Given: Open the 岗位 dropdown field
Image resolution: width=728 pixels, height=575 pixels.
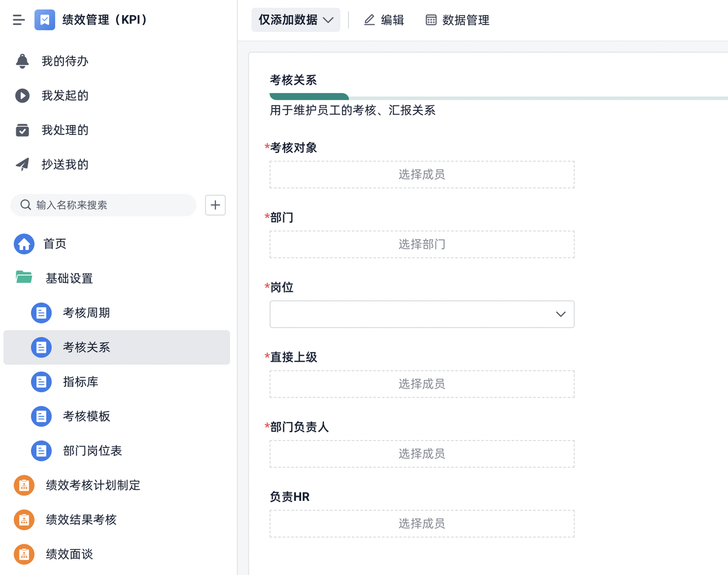Looking at the screenshot, I should (422, 314).
